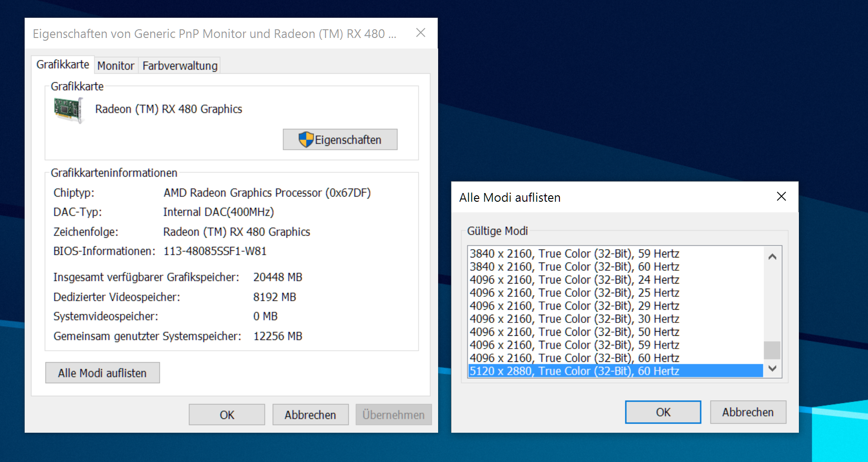Screen dimensions: 868x462
Task: Click the graphics card icon next to Radeon RX 480
Action: coord(69,110)
